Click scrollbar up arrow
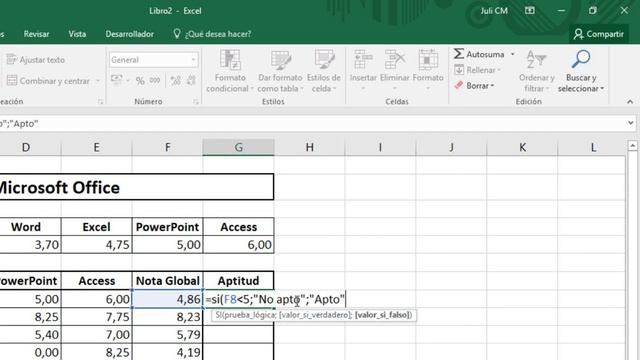The width and height of the screenshot is (640, 360). click(x=632, y=145)
